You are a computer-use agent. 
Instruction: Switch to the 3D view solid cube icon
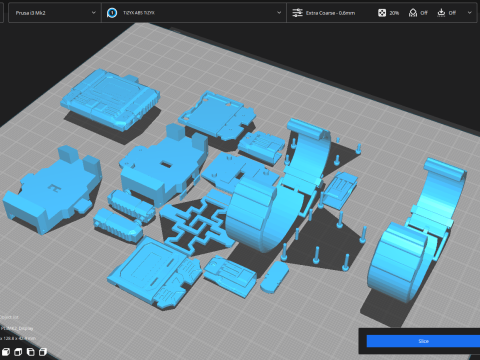[x=6, y=352]
